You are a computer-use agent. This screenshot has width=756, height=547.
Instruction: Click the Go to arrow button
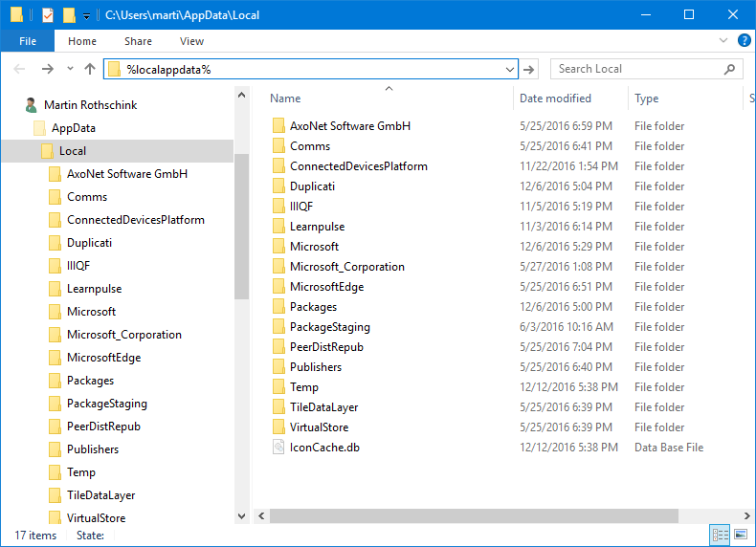tap(528, 70)
